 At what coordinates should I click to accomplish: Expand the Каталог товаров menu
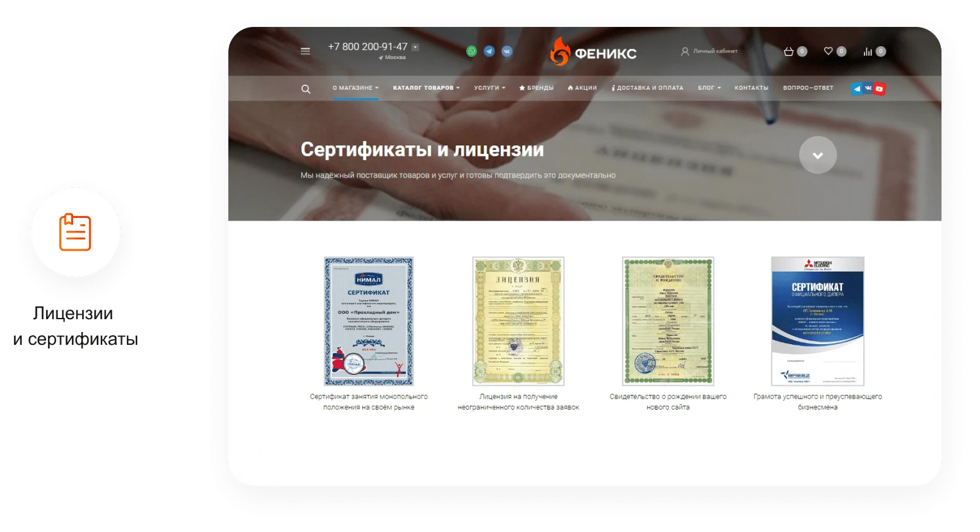[x=426, y=88]
